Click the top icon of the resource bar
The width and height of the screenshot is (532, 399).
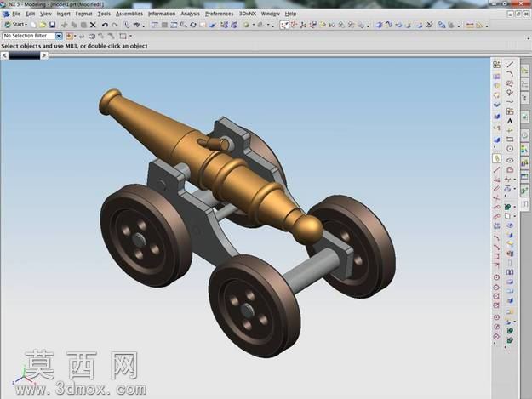coord(525,70)
